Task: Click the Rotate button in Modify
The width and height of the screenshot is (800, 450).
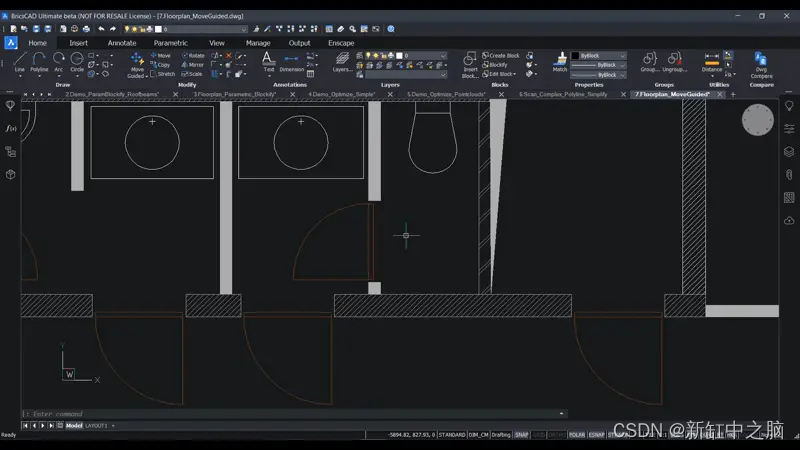Action: (193, 56)
